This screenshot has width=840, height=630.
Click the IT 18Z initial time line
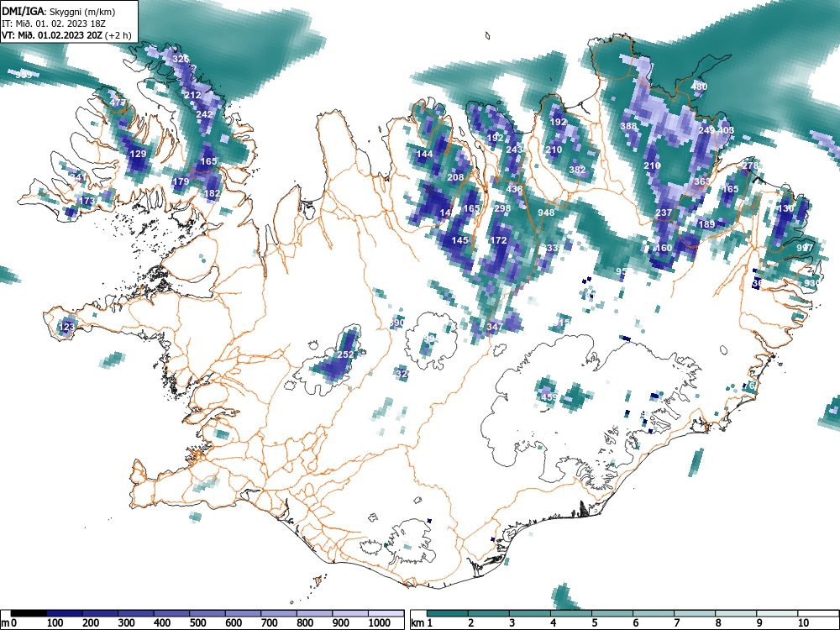[54, 24]
